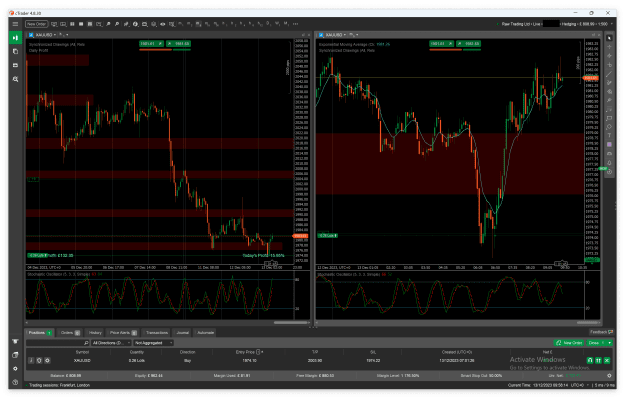Viewport: 625px width, 399px height.
Task: Click the zoom out magnifier in the top toolbar
Action: coord(117,24)
